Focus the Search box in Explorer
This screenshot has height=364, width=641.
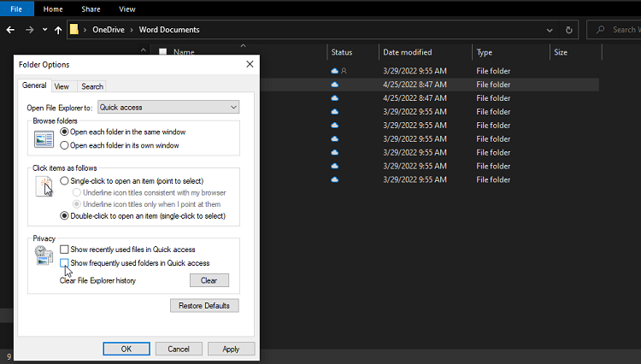(614, 29)
